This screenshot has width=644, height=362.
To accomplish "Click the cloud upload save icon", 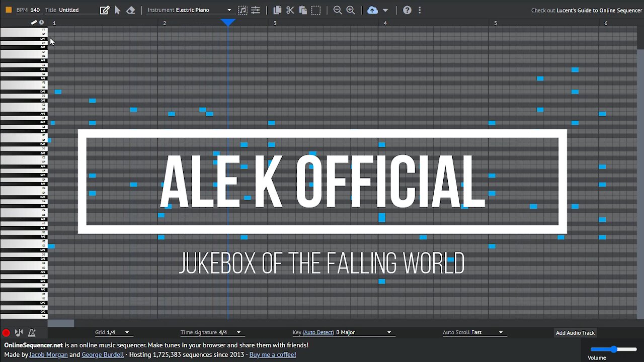I will click(x=372, y=10).
